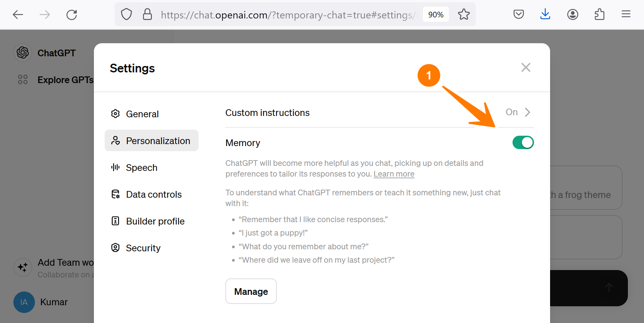Click the padlock icon in the address bar

[147, 14]
